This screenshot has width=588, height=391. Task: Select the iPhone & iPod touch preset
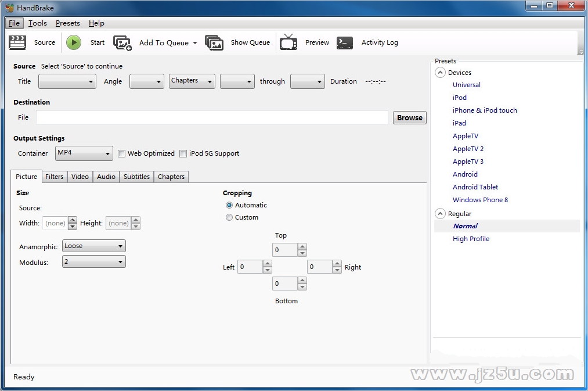485,110
